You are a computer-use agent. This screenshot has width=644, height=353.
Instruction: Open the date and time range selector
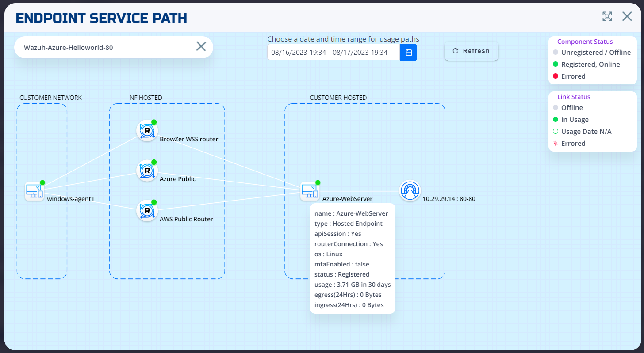pyautogui.click(x=333, y=52)
